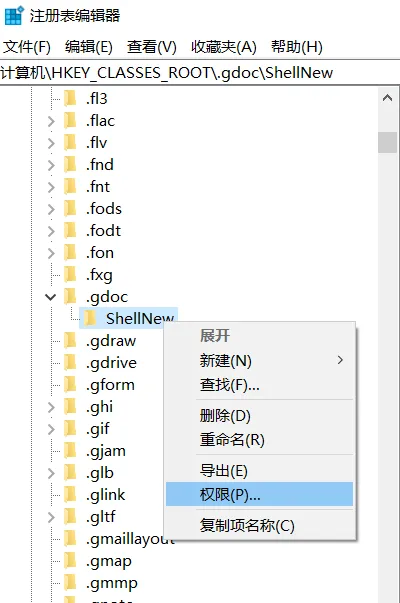Select the .flac key folder icon

point(70,121)
